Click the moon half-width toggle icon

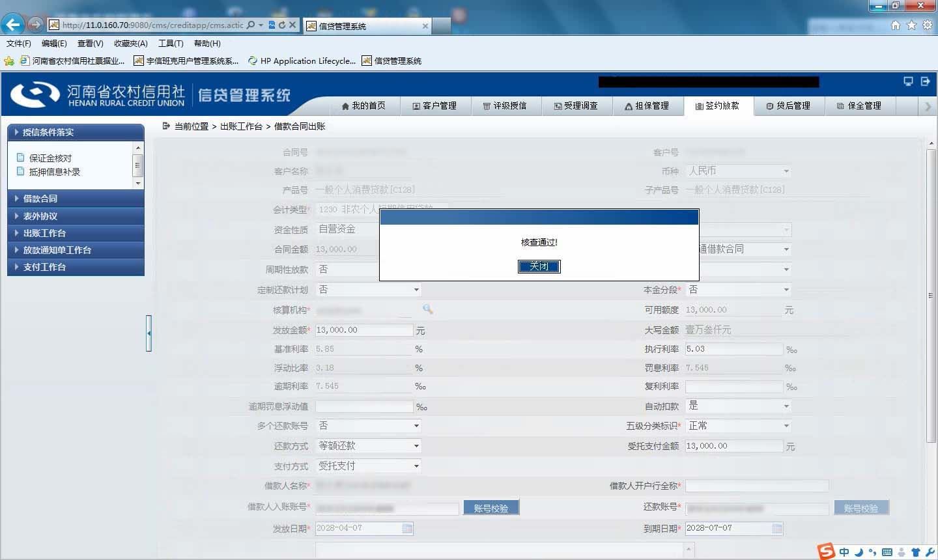859,552
